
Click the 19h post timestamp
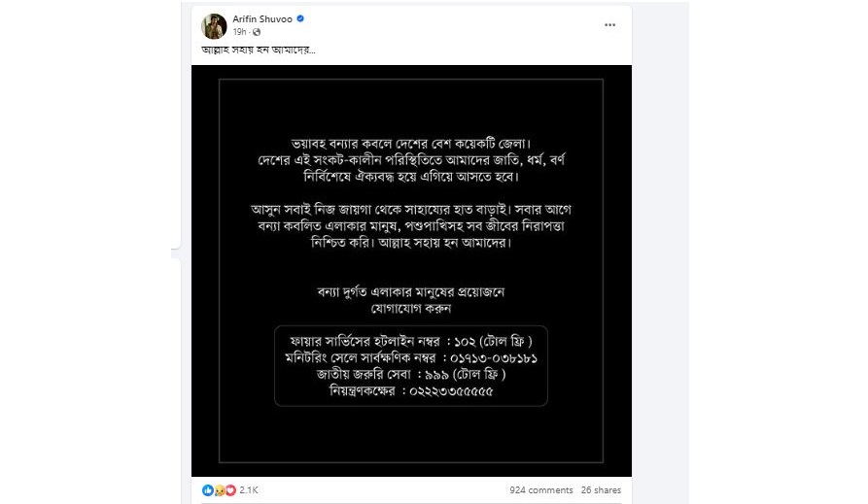(x=239, y=32)
